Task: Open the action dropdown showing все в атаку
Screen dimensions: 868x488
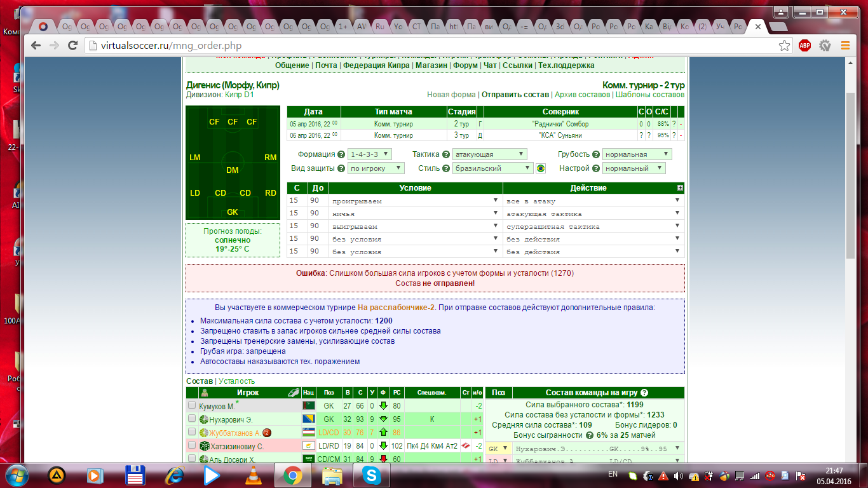Action: [x=593, y=201]
